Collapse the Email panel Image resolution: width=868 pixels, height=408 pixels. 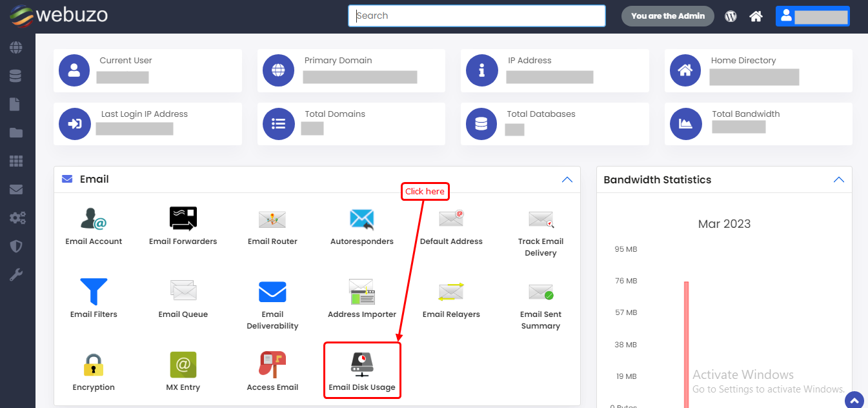567,179
